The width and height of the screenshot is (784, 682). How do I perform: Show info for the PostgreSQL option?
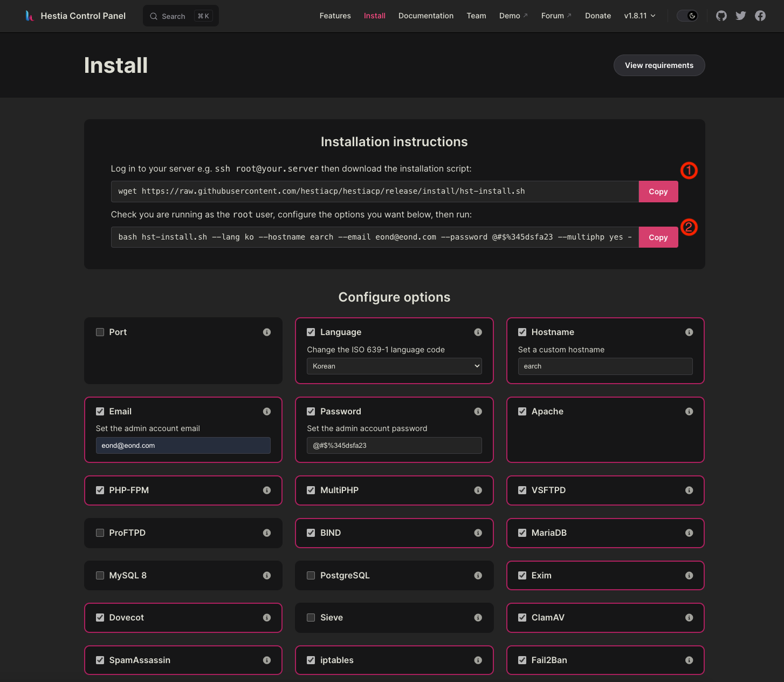pos(478,575)
